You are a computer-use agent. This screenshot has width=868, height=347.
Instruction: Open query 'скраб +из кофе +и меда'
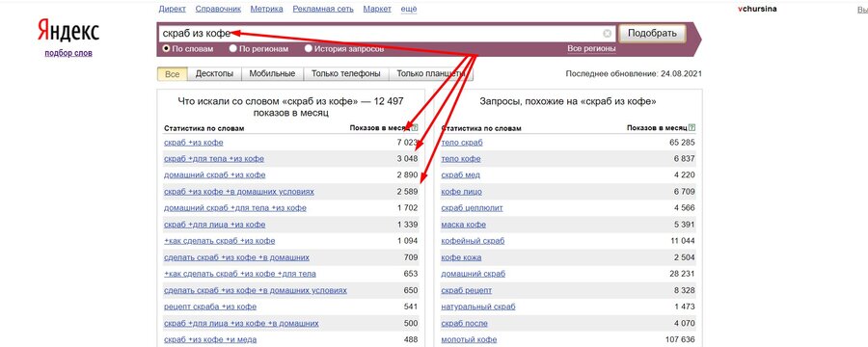210,340
